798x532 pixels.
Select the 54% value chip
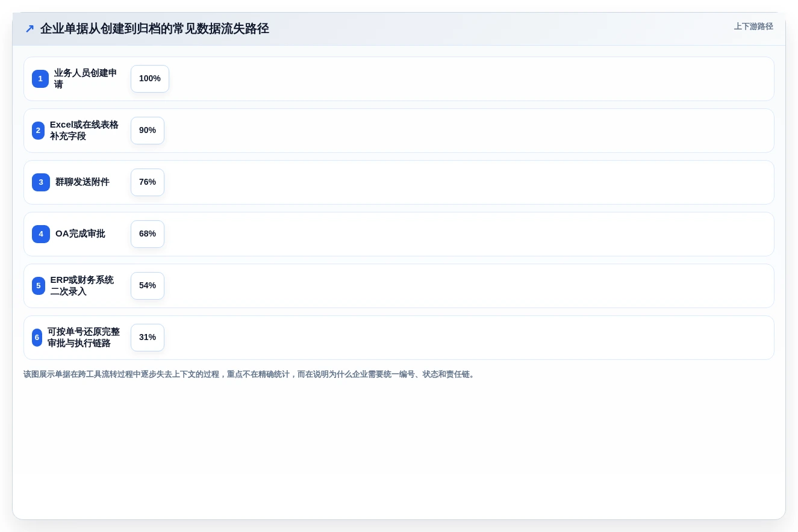148,286
